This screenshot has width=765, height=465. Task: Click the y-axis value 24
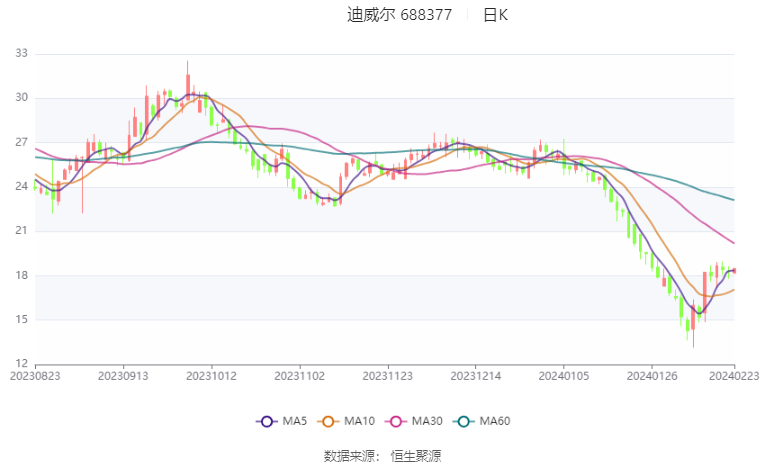pyautogui.click(x=21, y=186)
